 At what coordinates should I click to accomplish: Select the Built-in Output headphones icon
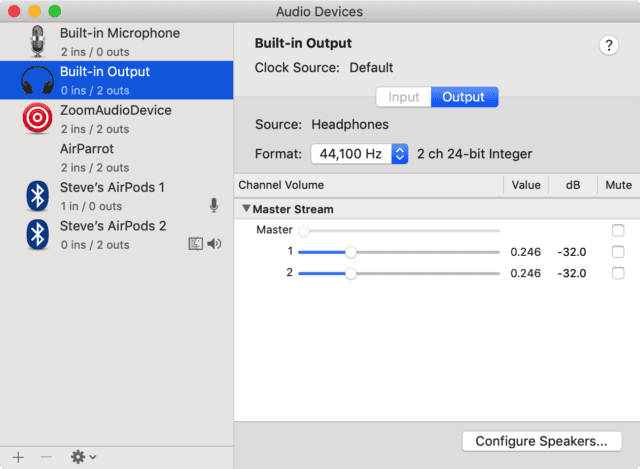[x=38, y=80]
